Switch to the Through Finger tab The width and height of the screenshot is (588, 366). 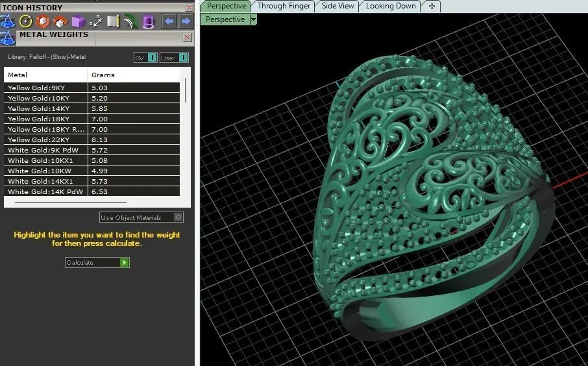[284, 6]
